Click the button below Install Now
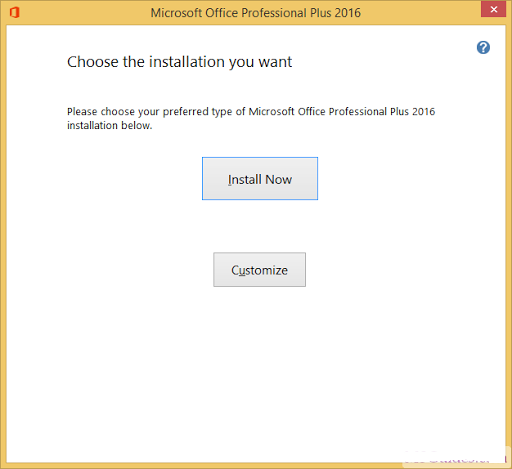This screenshot has height=469, width=512. [259, 269]
